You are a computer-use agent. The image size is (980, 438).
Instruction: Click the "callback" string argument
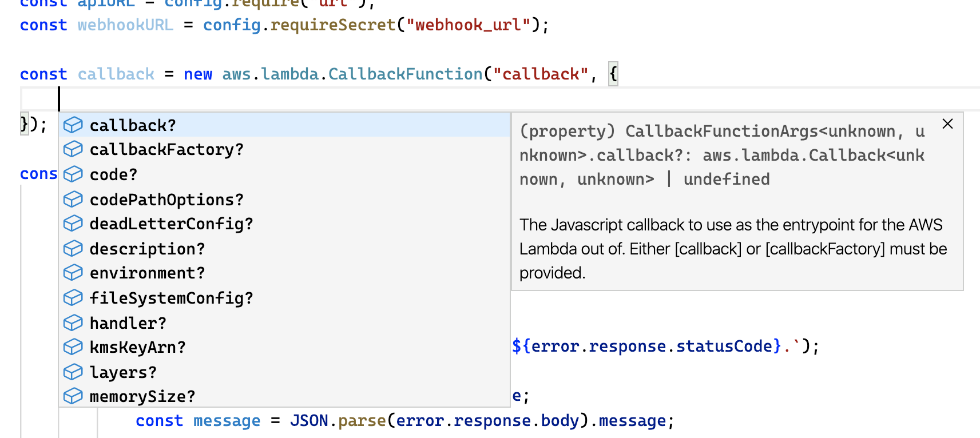[541, 74]
